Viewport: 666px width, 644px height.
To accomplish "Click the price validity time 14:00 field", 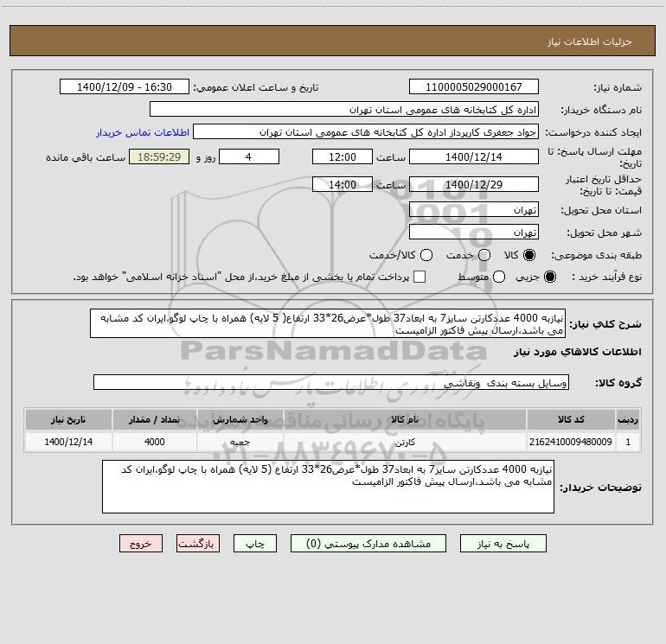I will click(343, 184).
